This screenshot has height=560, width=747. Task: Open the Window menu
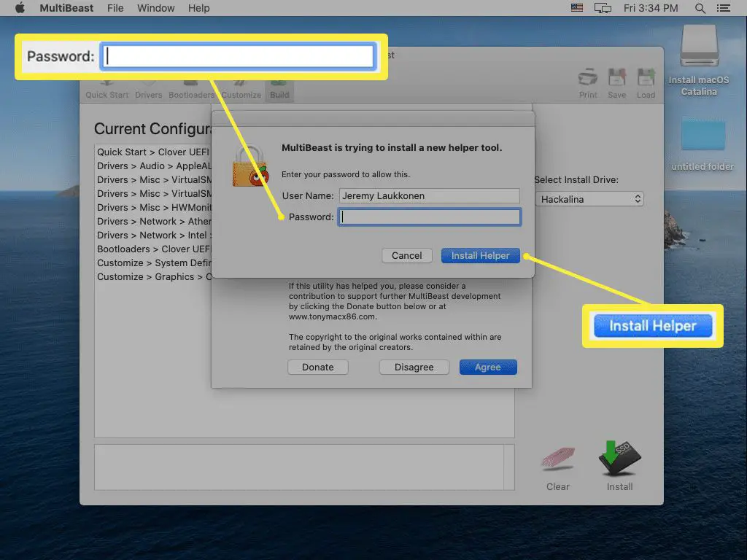(x=156, y=8)
